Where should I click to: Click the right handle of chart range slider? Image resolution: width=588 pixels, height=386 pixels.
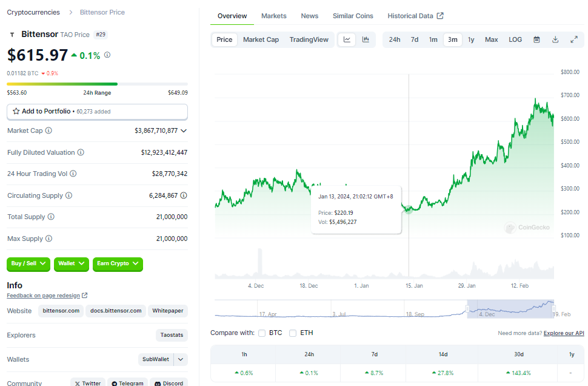point(554,308)
